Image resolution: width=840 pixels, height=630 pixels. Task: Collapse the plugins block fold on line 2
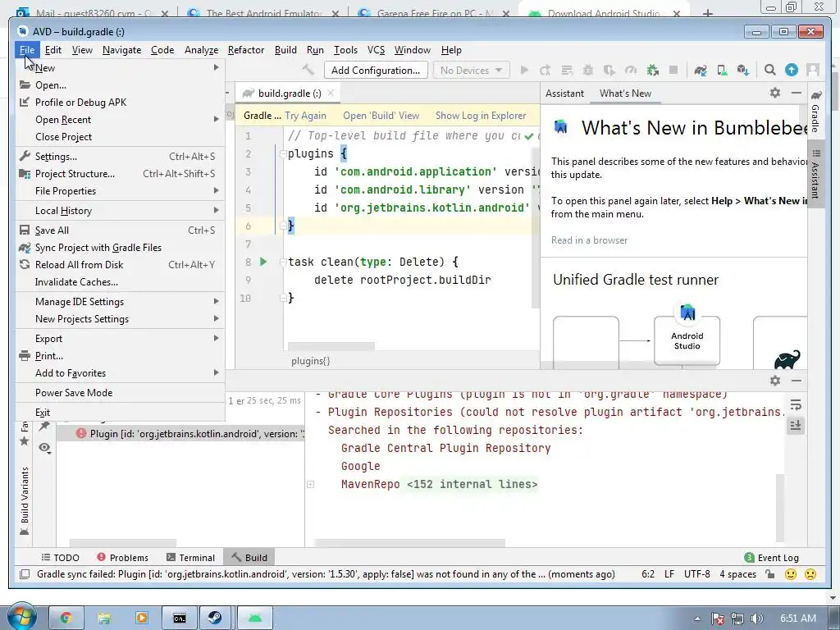click(283, 153)
